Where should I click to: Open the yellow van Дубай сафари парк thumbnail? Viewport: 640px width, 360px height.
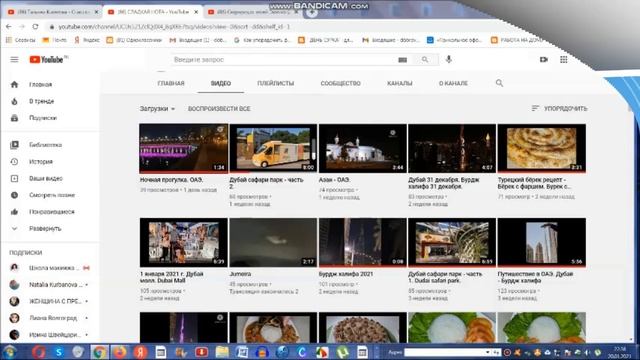tap(273, 149)
